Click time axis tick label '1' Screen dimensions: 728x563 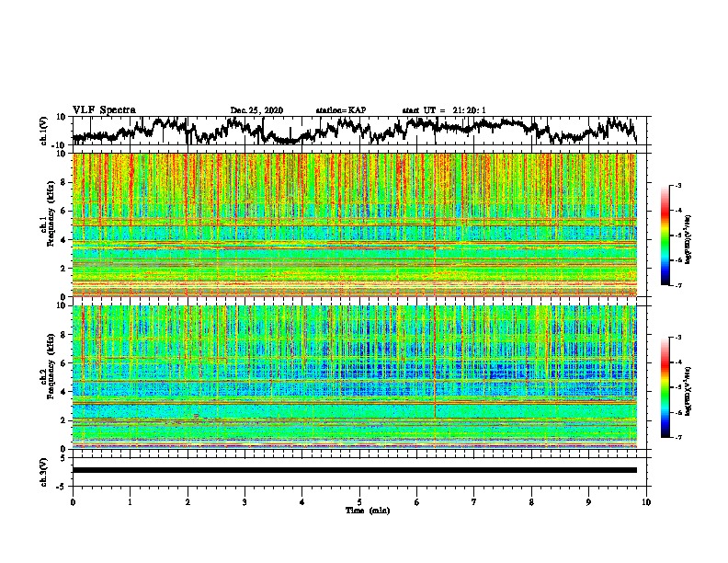click(130, 502)
